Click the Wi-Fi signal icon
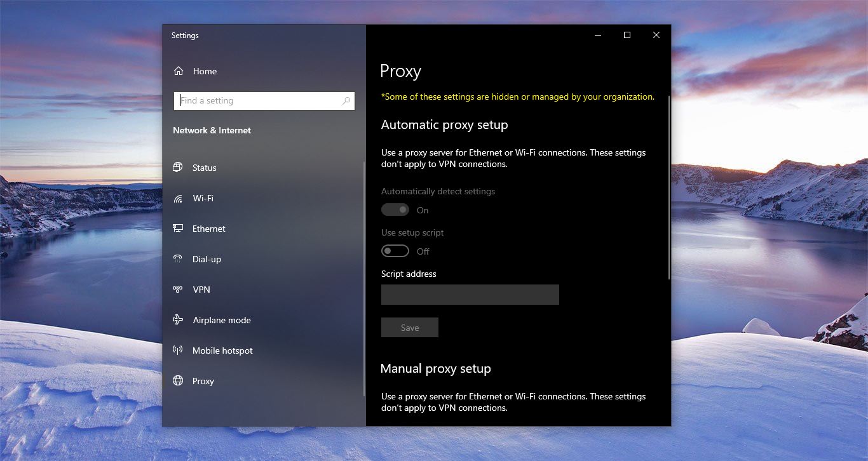Screen dimensions: 868x461 coord(179,197)
